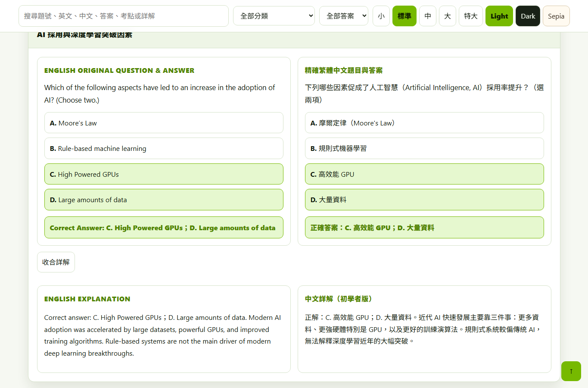This screenshot has height=388, width=588.
Task: Click the Chinese explanation paragraph starting 正解
Action: pyautogui.click(x=423, y=329)
